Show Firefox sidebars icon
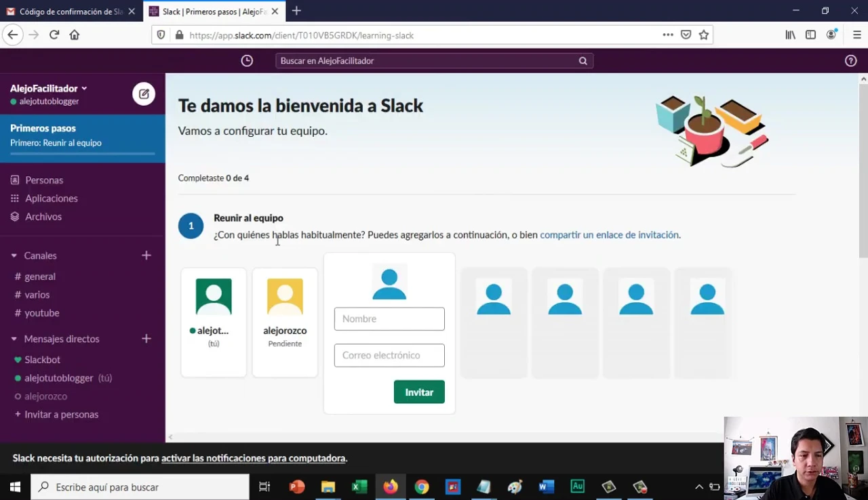 810,35
